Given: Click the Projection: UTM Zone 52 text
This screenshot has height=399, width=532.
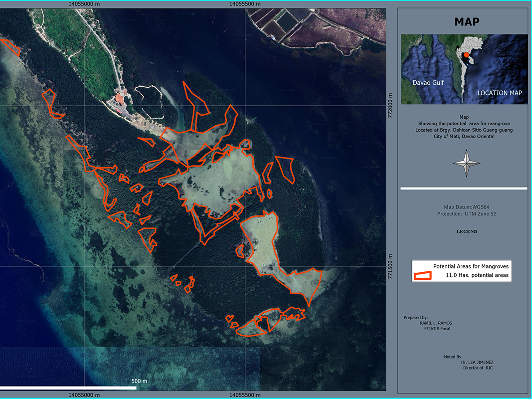Looking at the screenshot, I should pos(467,214).
